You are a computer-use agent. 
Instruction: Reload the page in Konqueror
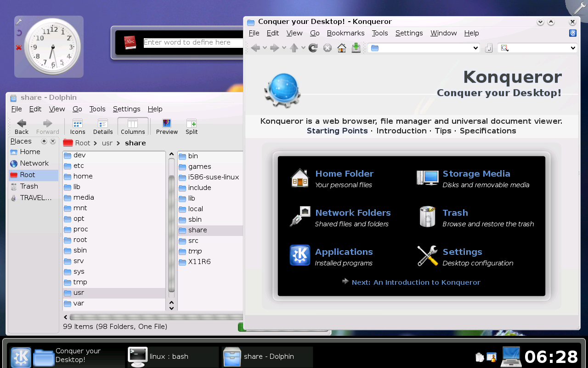pyautogui.click(x=313, y=48)
